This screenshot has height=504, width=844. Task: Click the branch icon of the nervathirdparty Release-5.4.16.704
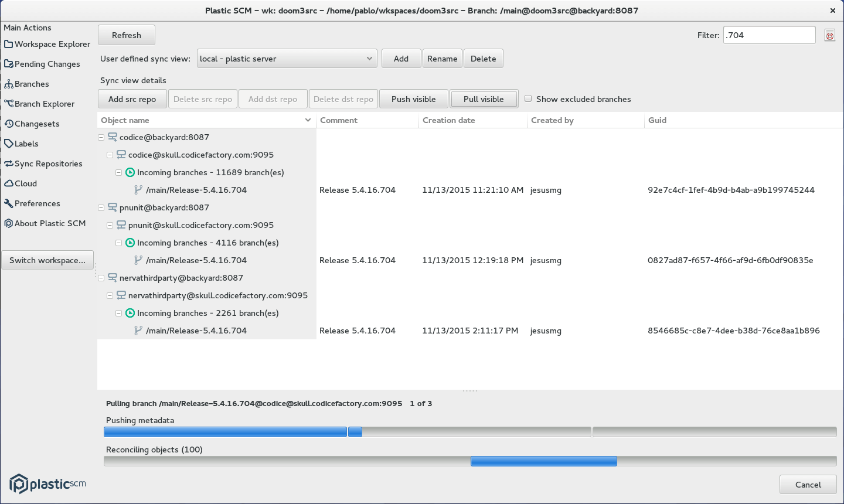(x=138, y=331)
